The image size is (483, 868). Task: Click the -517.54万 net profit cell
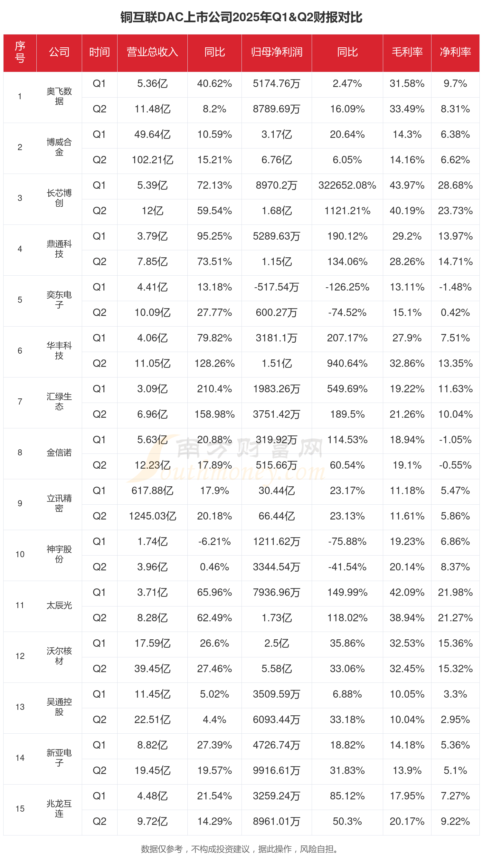(x=277, y=287)
